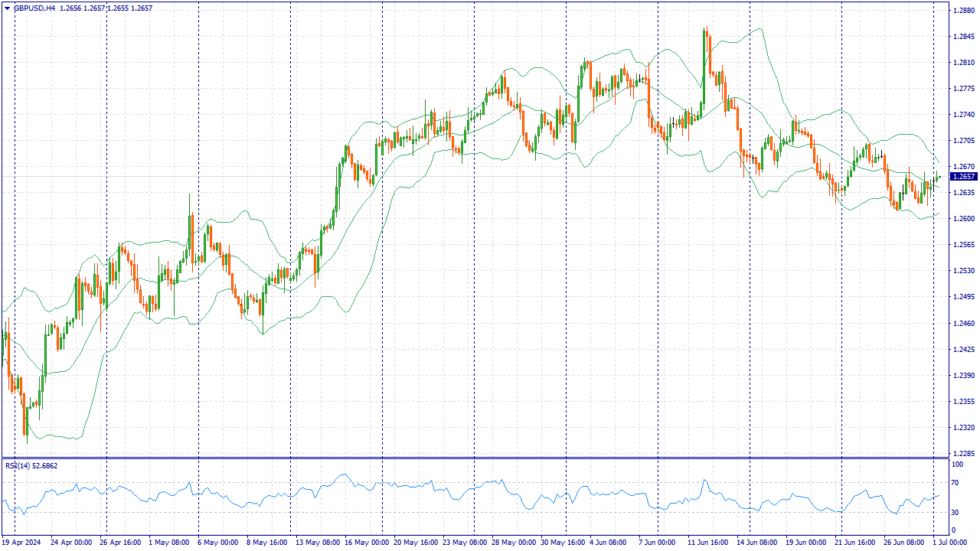This screenshot has width=980, height=551.
Task: Click the RSI scale's 100 level label
Action: point(957,465)
